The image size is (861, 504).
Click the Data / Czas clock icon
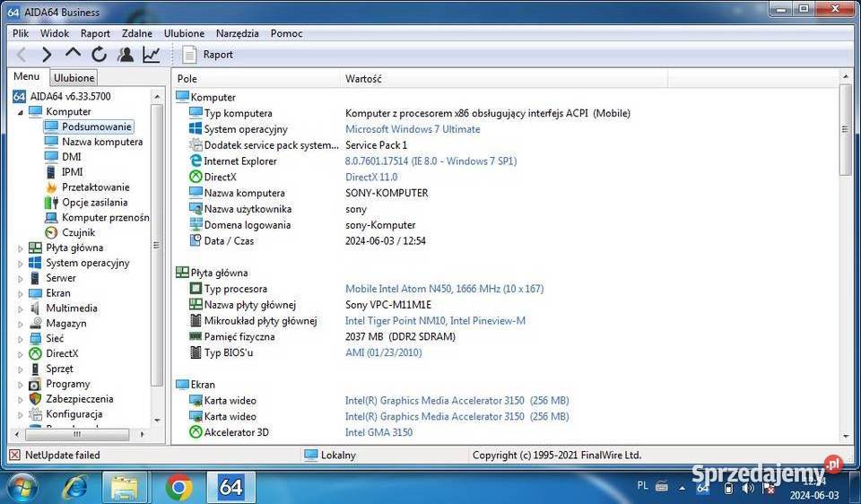tap(196, 240)
